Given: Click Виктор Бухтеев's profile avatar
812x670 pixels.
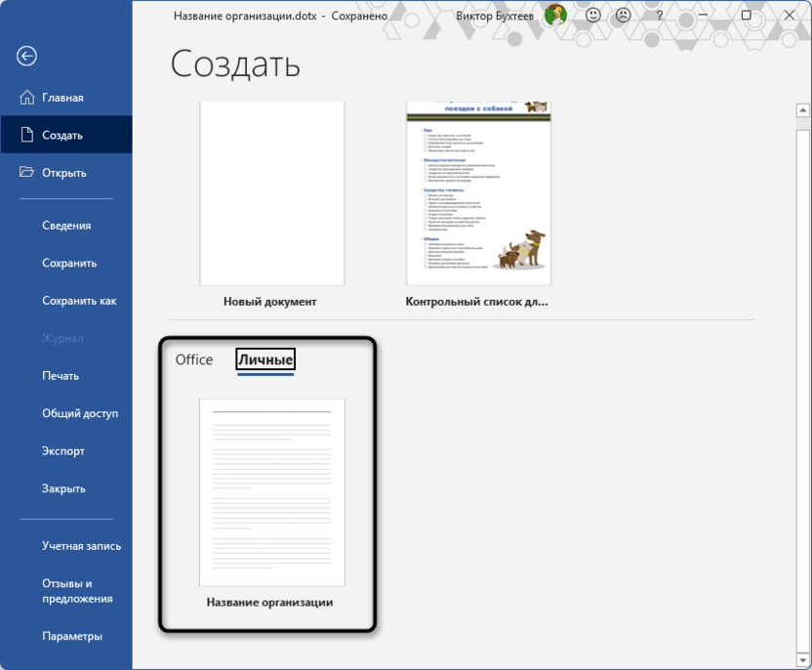Looking at the screenshot, I should pyautogui.click(x=557, y=16).
